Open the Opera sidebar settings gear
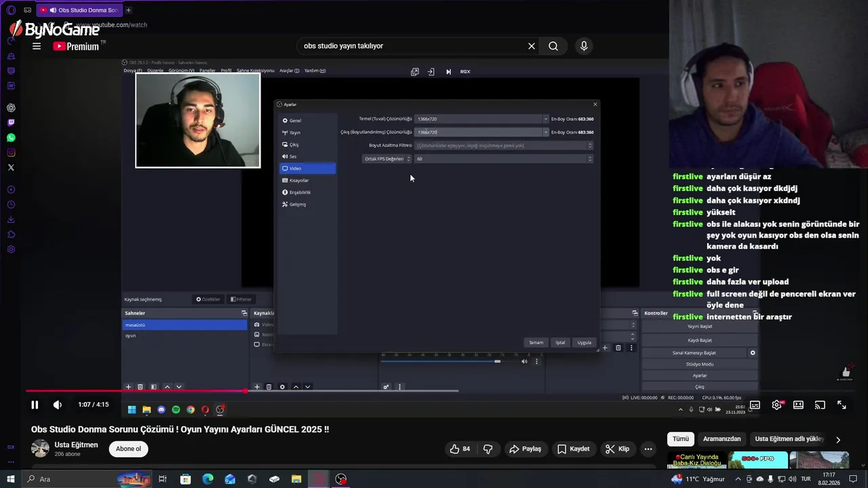Image resolution: width=868 pixels, height=488 pixels. pyautogui.click(x=11, y=249)
